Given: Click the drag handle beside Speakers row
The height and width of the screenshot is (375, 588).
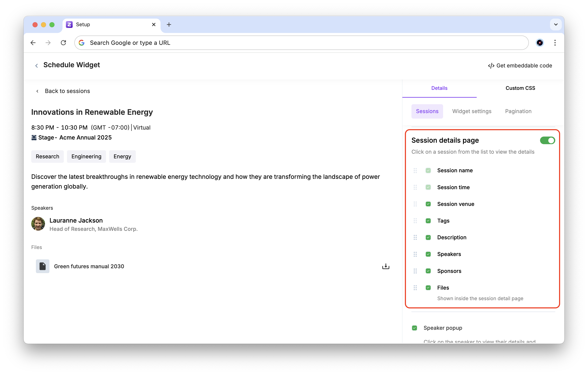Looking at the screenshot, I should 415,254.
